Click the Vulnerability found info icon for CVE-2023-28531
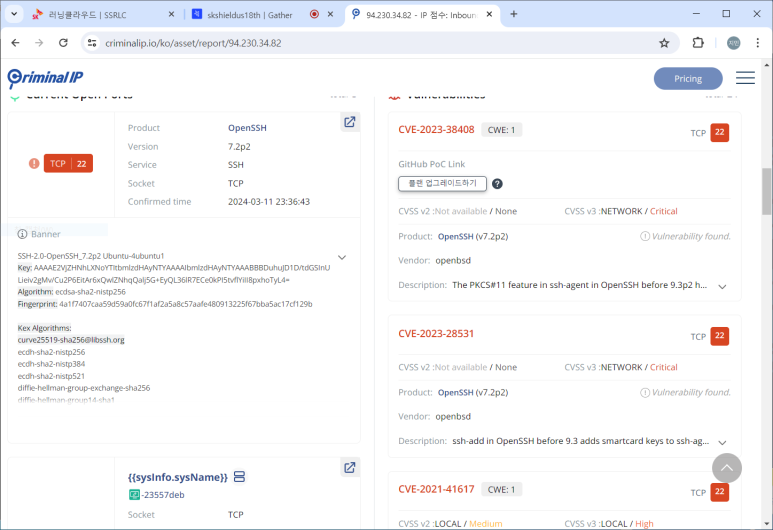Viewport: 773px width, 530px height. [x=644, y=392]
